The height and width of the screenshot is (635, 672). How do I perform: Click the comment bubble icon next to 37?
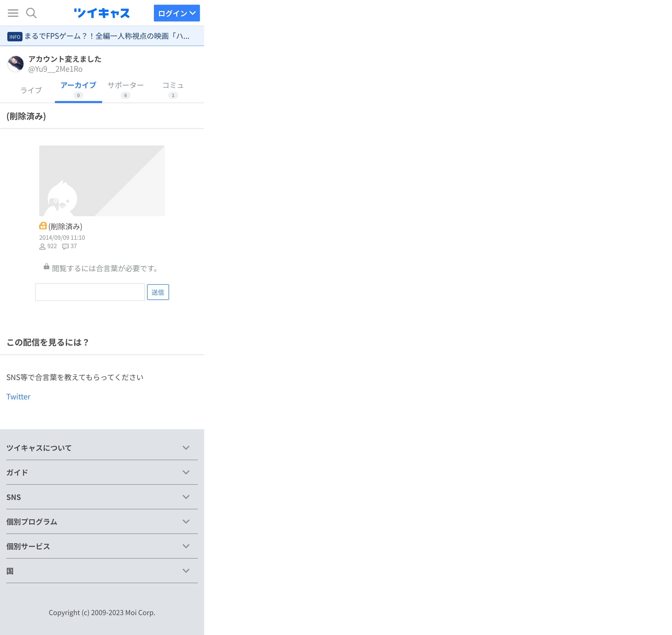coord(66,246)
